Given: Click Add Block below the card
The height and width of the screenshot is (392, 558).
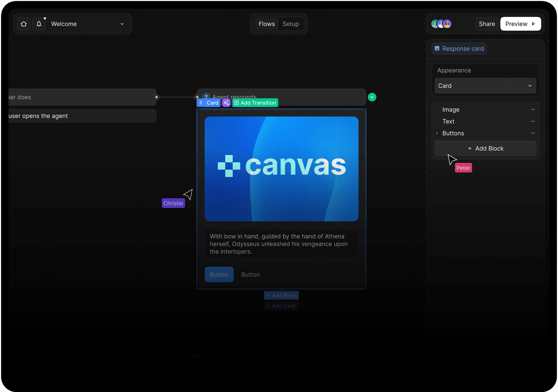Looking at the screenshot, I should pos(281,295).
